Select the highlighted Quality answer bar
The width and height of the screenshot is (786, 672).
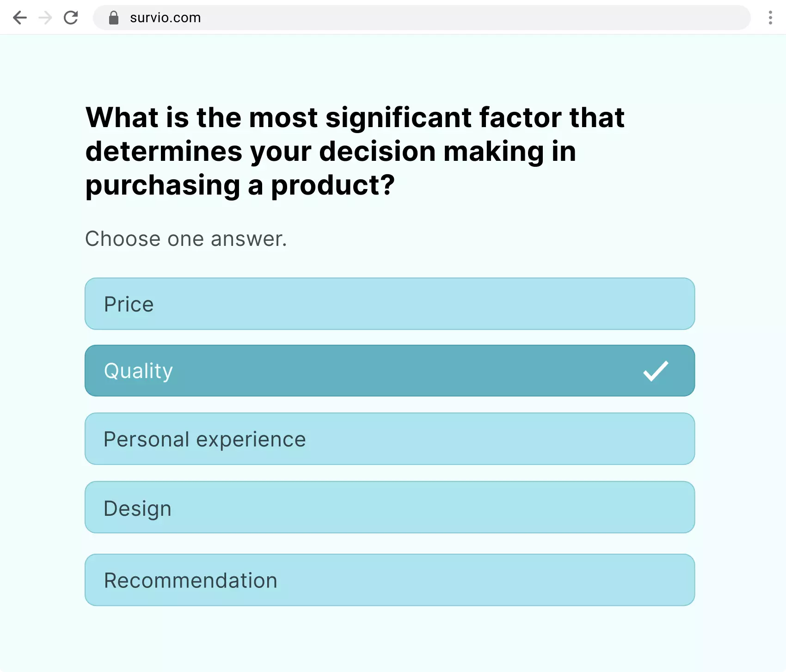390,370
